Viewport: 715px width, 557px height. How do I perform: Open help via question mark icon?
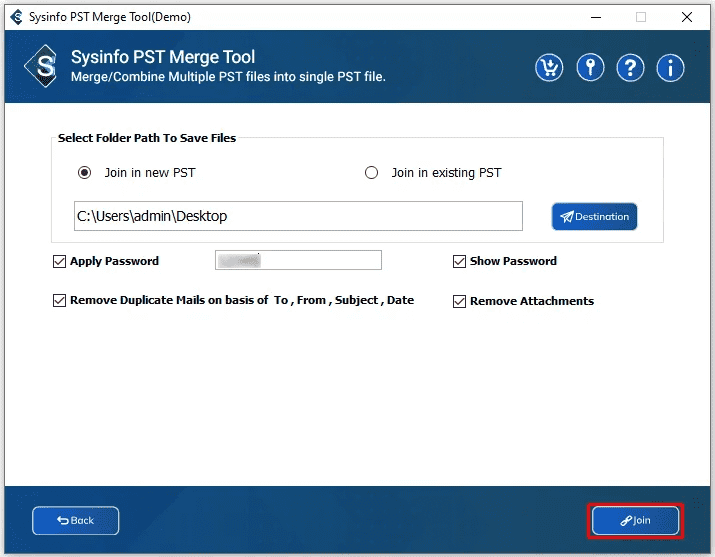point(630,68)
